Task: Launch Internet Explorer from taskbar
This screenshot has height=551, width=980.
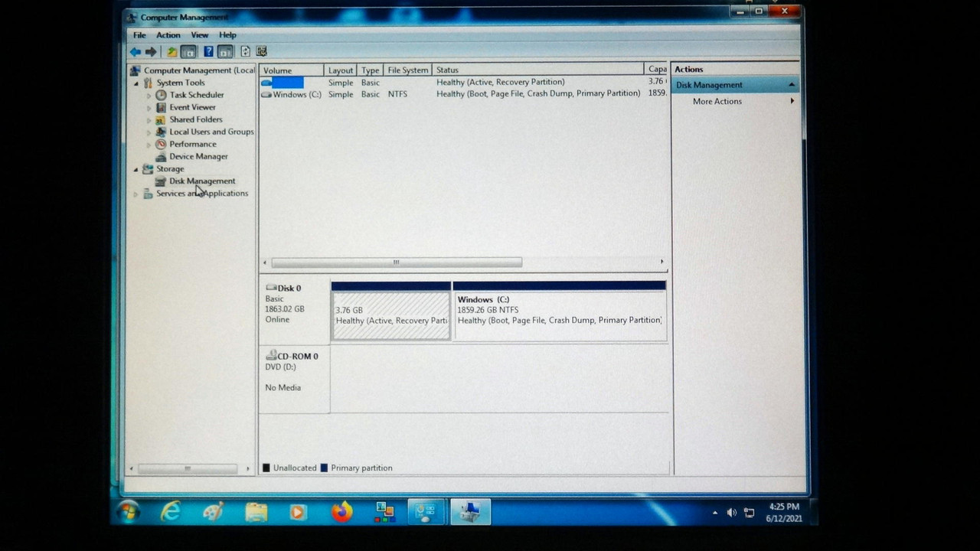Action: tap(170, 512)
